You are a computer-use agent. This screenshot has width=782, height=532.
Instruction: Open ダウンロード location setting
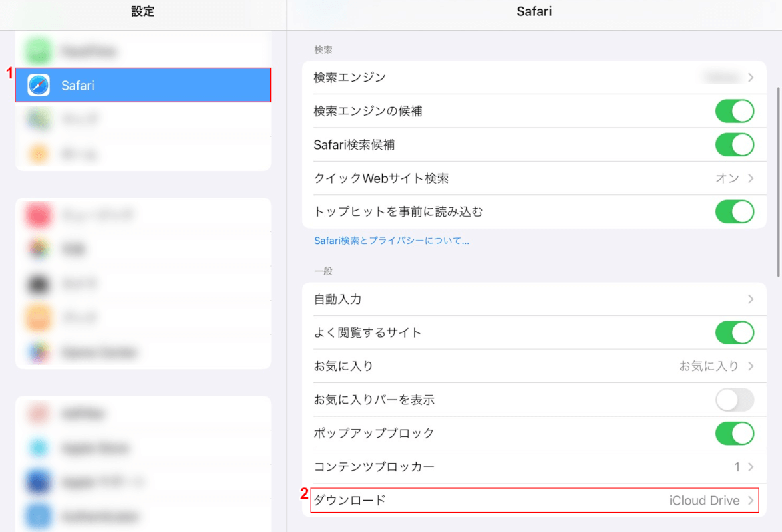[534, 500]
